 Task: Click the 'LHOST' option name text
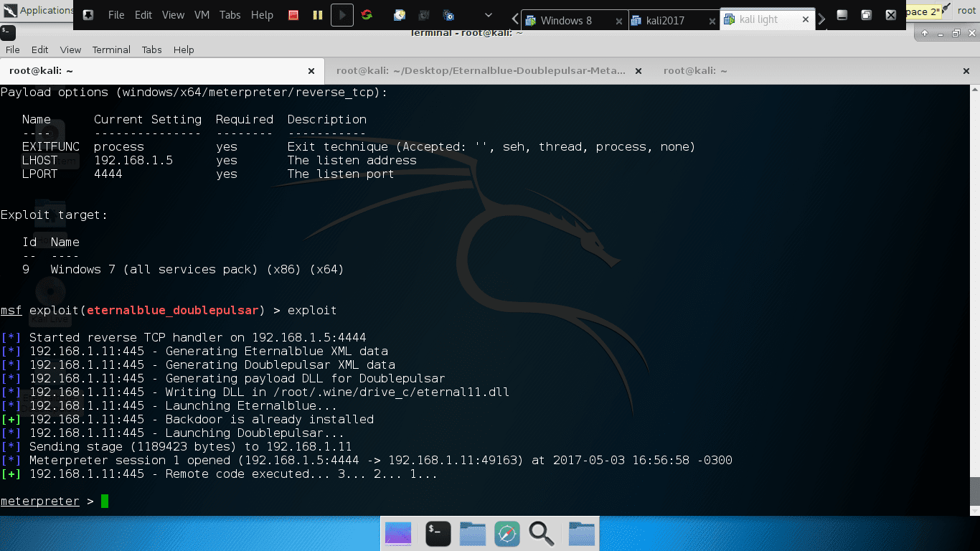point(40,160)
